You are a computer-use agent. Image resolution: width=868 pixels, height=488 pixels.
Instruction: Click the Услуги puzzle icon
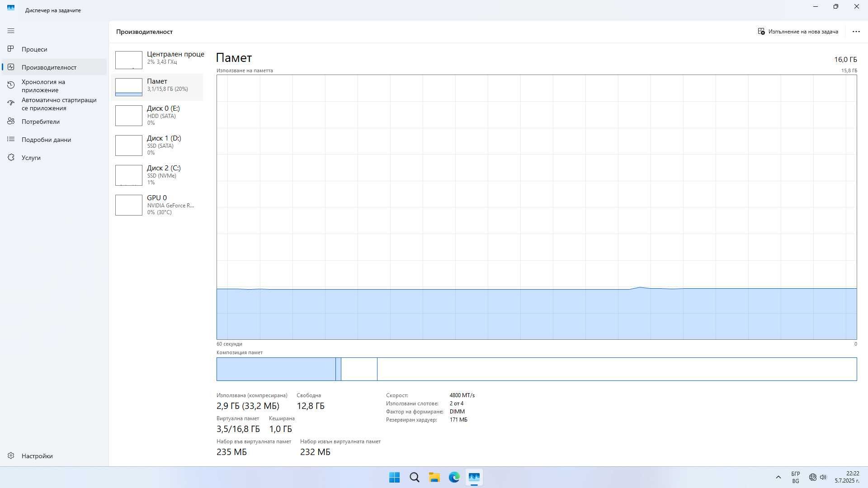(x=11, y=157)
